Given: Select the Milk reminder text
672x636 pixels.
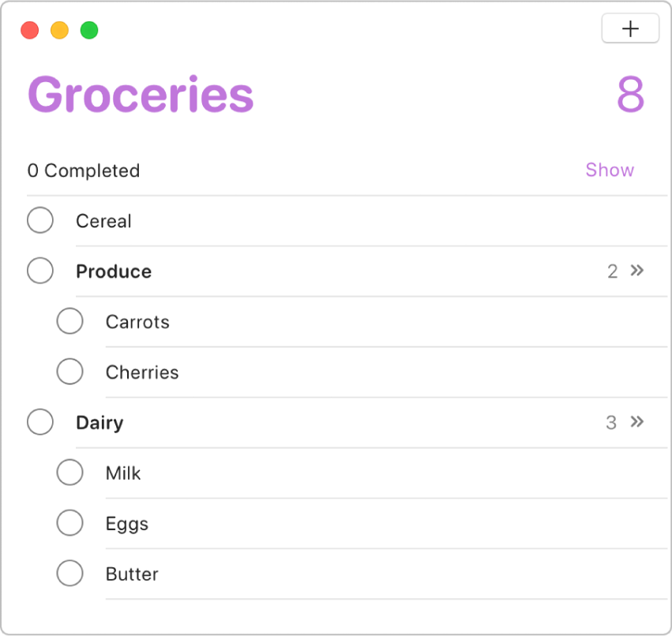Looking at the screenshot, I should coord(122,473).
